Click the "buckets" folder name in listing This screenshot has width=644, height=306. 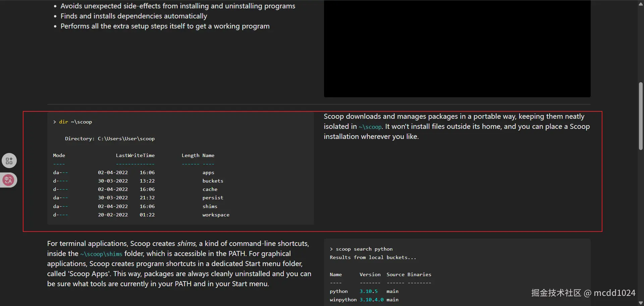pos(213,181)
